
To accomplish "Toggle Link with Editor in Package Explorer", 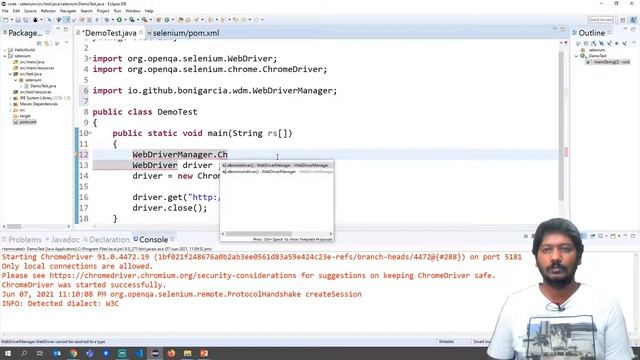I will tap(47, 43).
